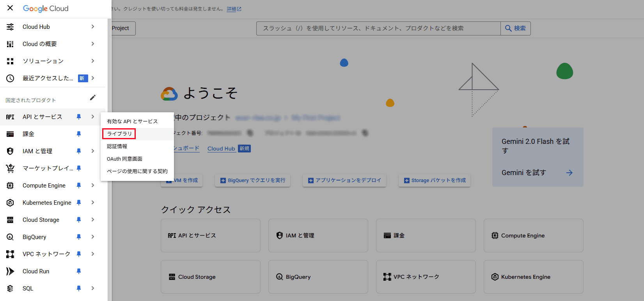The image size is (644, 301).
Task: Unpin Cloud Run using its pin icon
Action: pyautogui.click(x=79, y=271)
